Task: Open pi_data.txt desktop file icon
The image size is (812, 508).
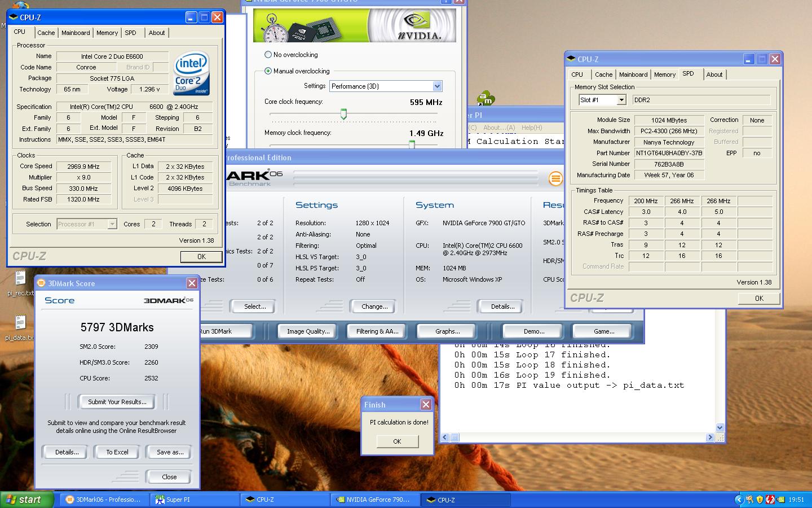Action: coord(20,322)
